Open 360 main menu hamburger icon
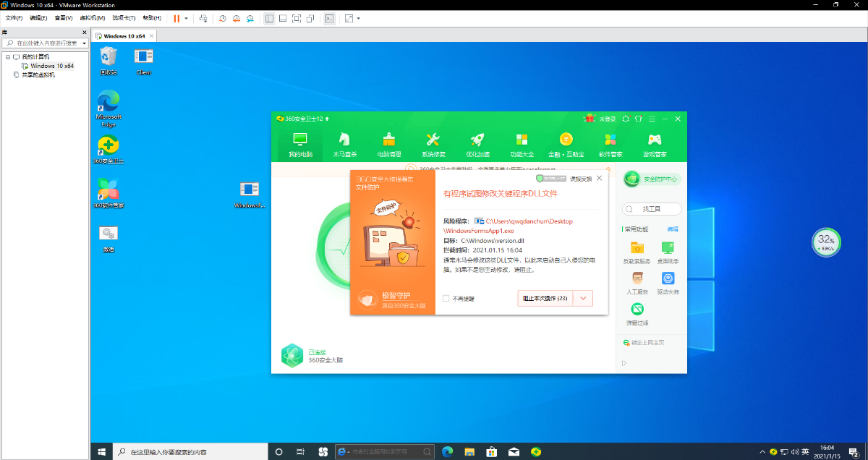This screenshot has width=868, height=460. [652, 119]
